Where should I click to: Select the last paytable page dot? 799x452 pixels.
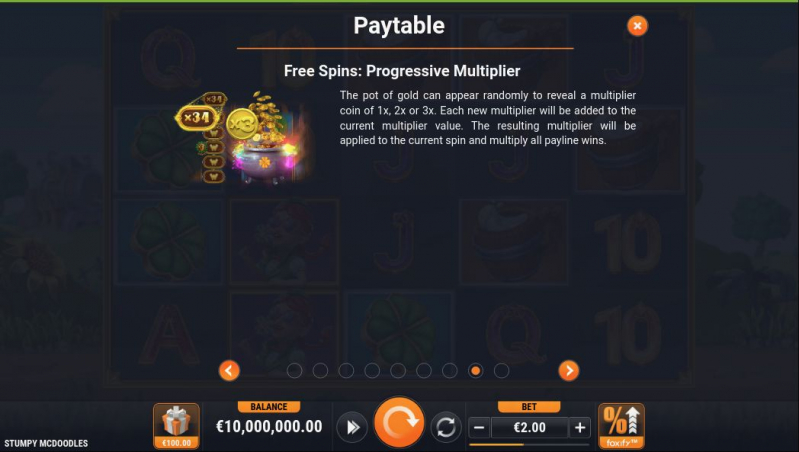tap(501, 370)
